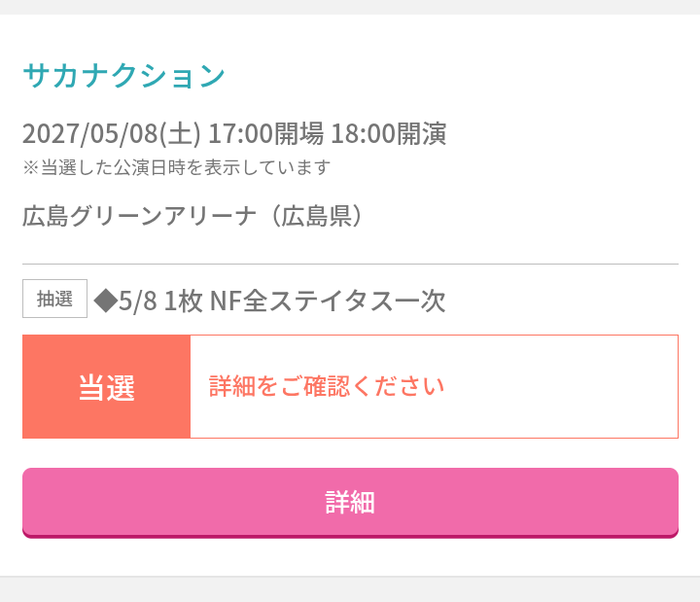Select the 広島グリーンアリーナ venue name
This screenshot has height=602, width=700.
(140, 216)
